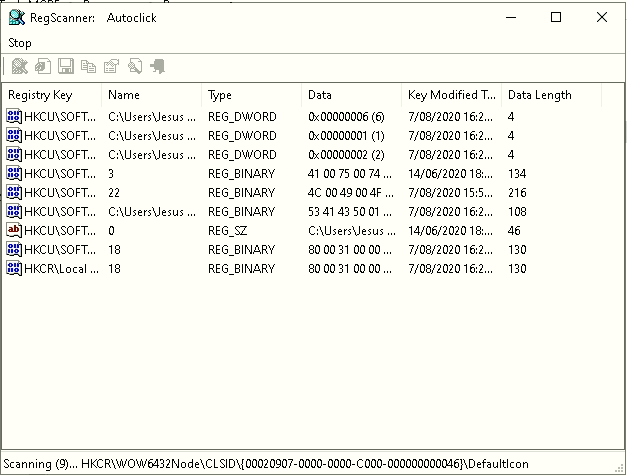Click the data length value 134

517,174
